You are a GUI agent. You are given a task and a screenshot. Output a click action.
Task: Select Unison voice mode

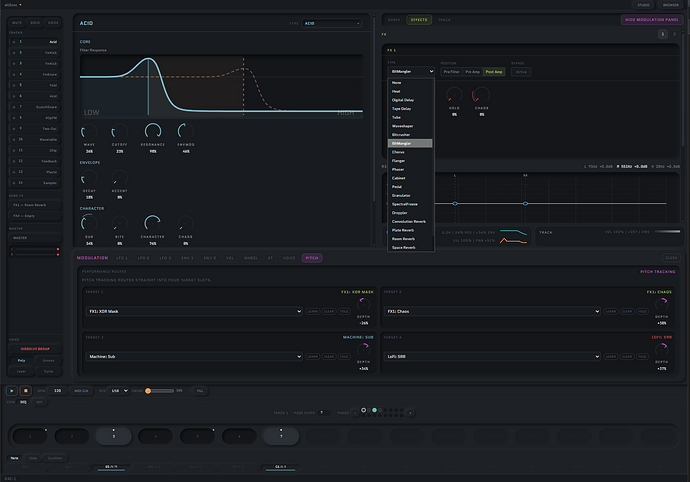(48, 361)
